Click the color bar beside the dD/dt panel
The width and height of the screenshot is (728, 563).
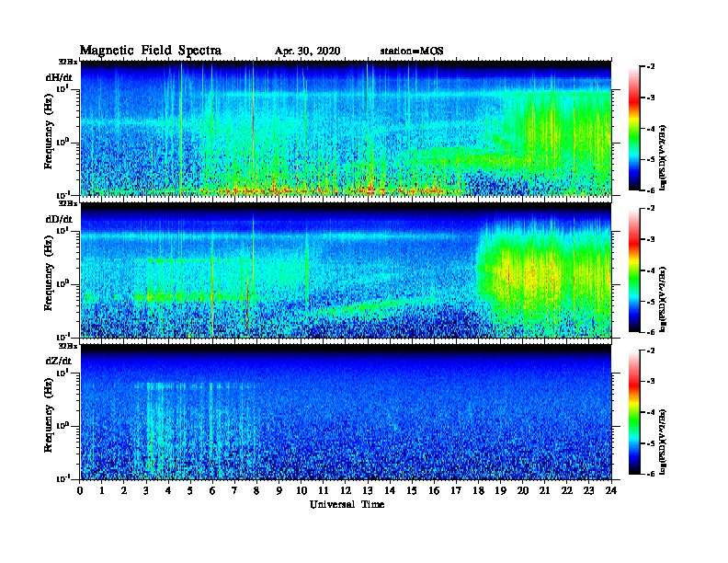click(634, 270)
